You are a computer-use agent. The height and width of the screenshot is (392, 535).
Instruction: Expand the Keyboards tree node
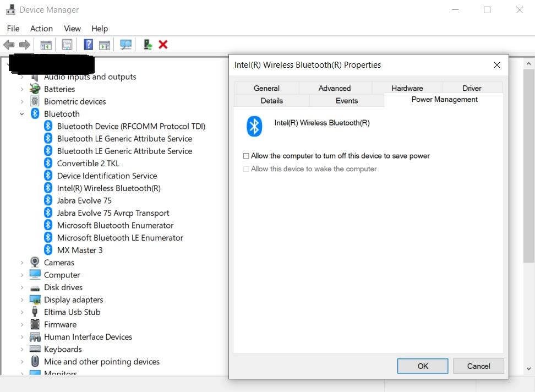[22, 350]
